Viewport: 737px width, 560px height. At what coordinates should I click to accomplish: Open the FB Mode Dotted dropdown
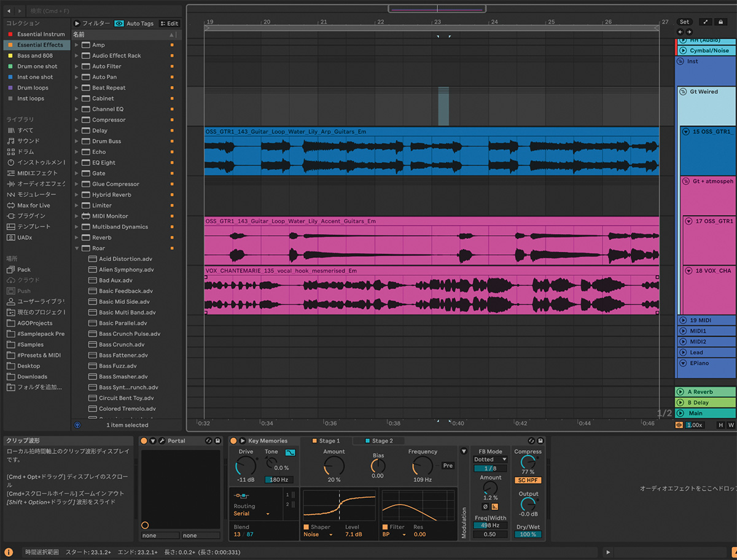(490, 459)
